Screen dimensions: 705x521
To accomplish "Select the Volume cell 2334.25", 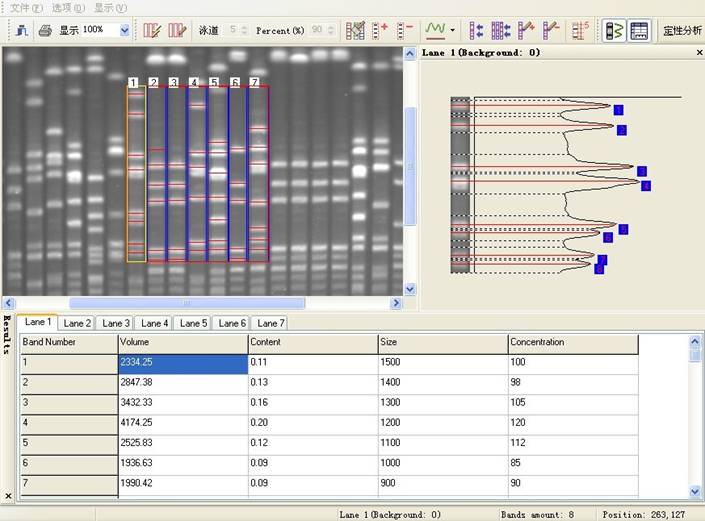I will 183,364.
